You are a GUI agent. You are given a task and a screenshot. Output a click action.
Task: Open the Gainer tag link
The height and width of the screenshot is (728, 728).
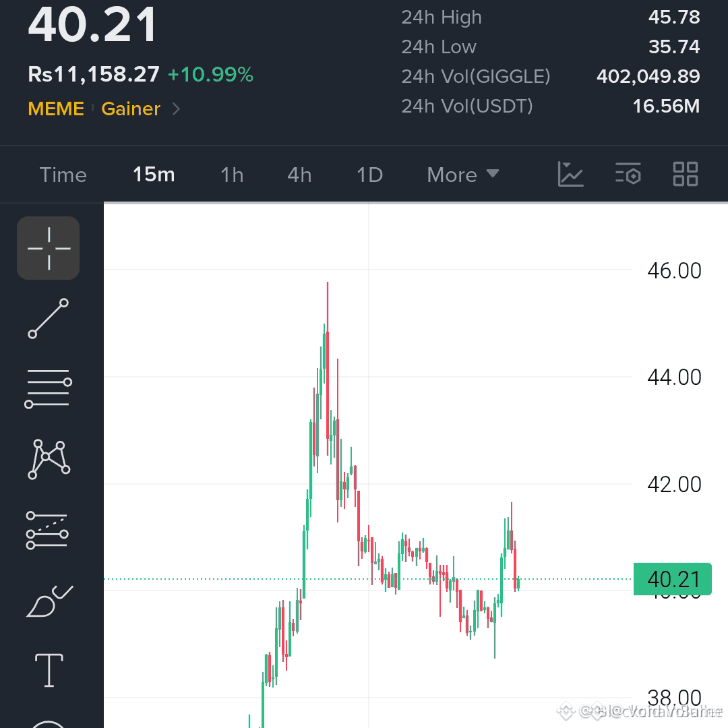131,109
